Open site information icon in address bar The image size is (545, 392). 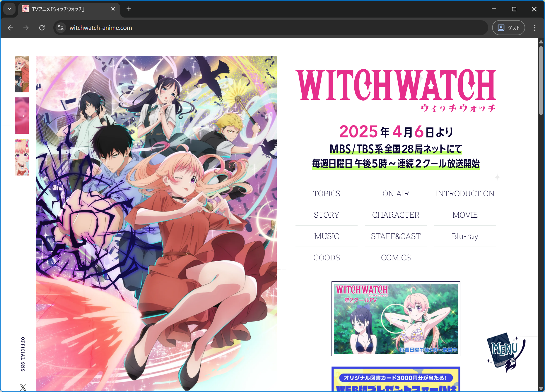click(x=61, y=28)
